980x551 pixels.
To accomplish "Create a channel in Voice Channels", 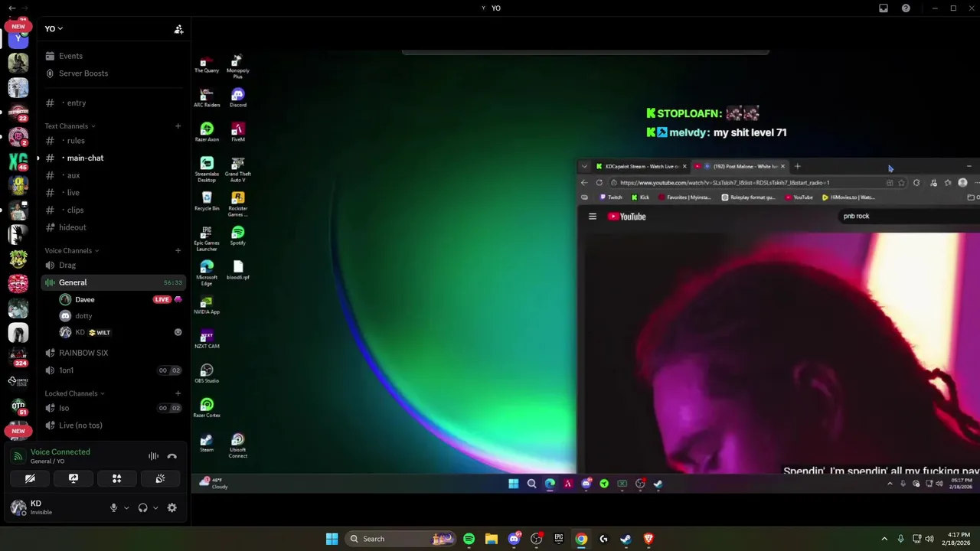I will (178, 251).
